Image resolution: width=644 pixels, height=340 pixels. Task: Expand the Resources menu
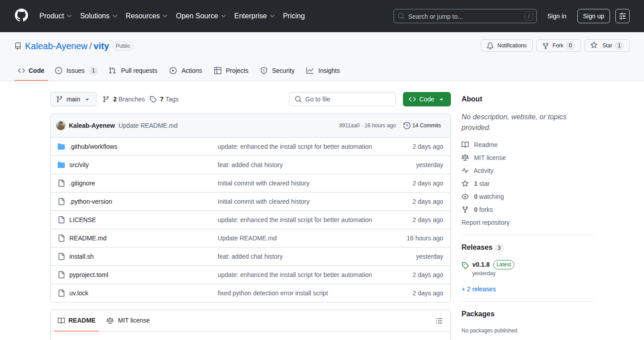[147, 16]
